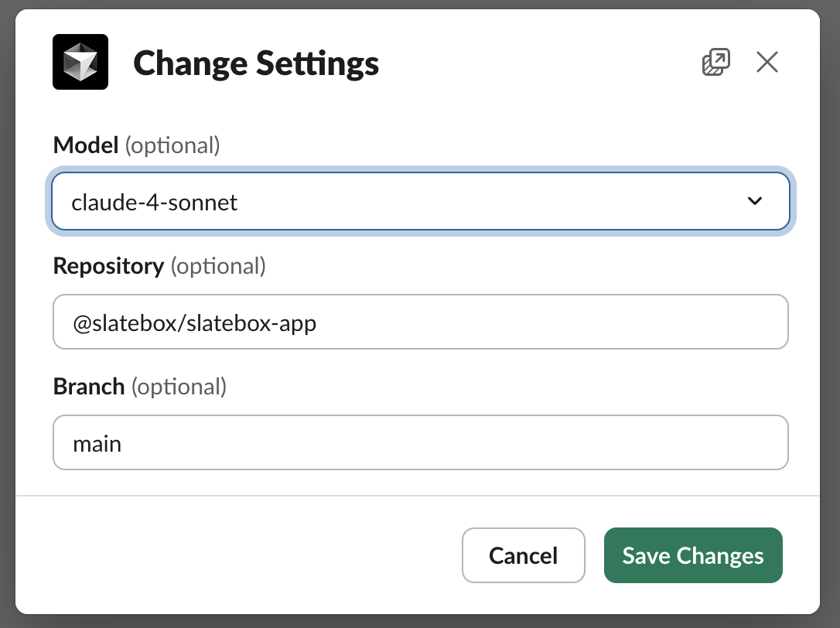Click the app logo in dialog header
This screenshot has height=628, width=840.
[x=80, y=62]
